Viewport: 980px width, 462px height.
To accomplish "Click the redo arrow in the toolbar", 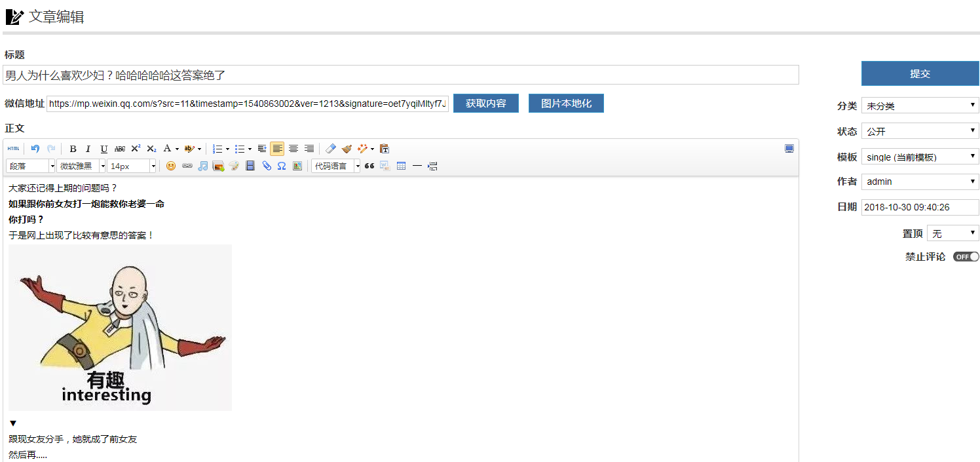I will (51, 149).
